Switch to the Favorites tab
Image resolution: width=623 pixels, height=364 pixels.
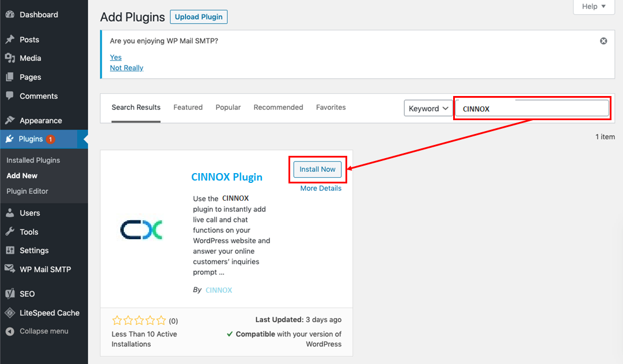click(331, 107)
